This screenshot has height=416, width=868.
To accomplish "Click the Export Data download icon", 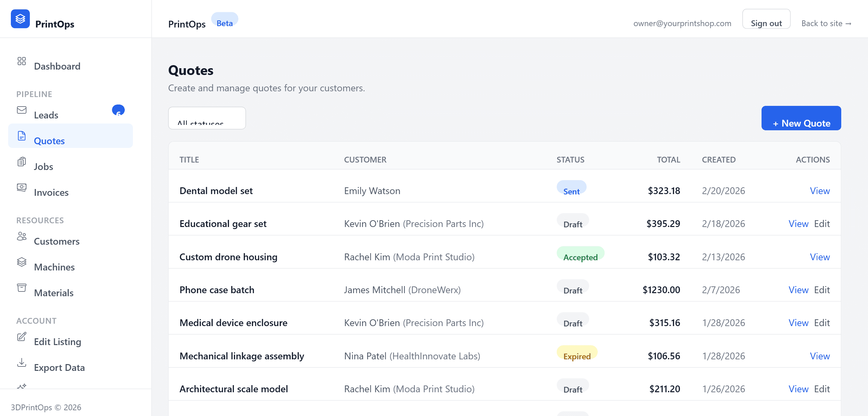I will [x=21, y=362].
